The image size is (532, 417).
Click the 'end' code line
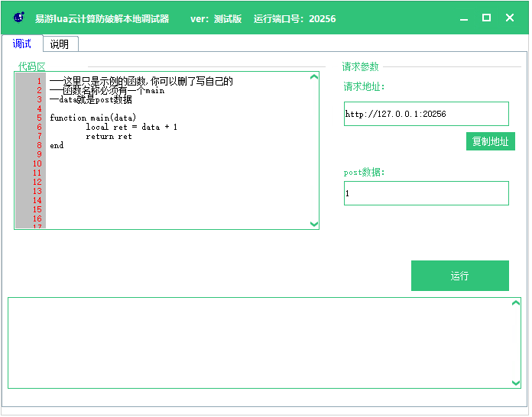coord(57,146)
